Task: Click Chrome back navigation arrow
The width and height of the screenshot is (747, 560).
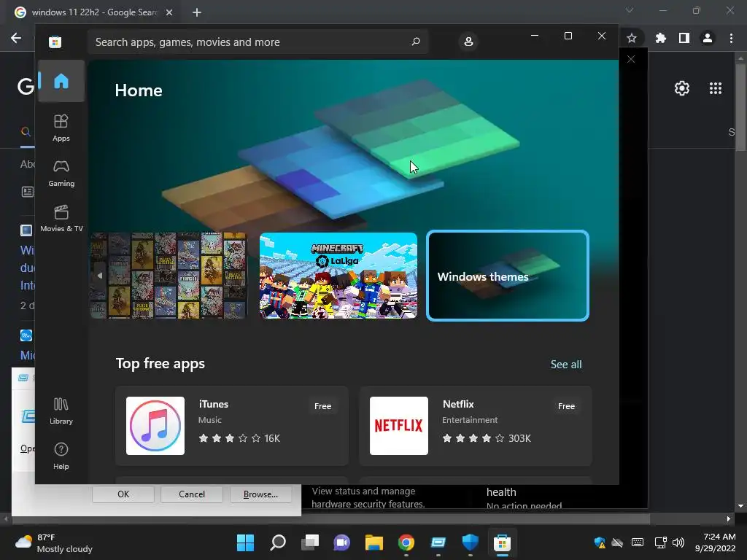Action: tap(16, 38)
